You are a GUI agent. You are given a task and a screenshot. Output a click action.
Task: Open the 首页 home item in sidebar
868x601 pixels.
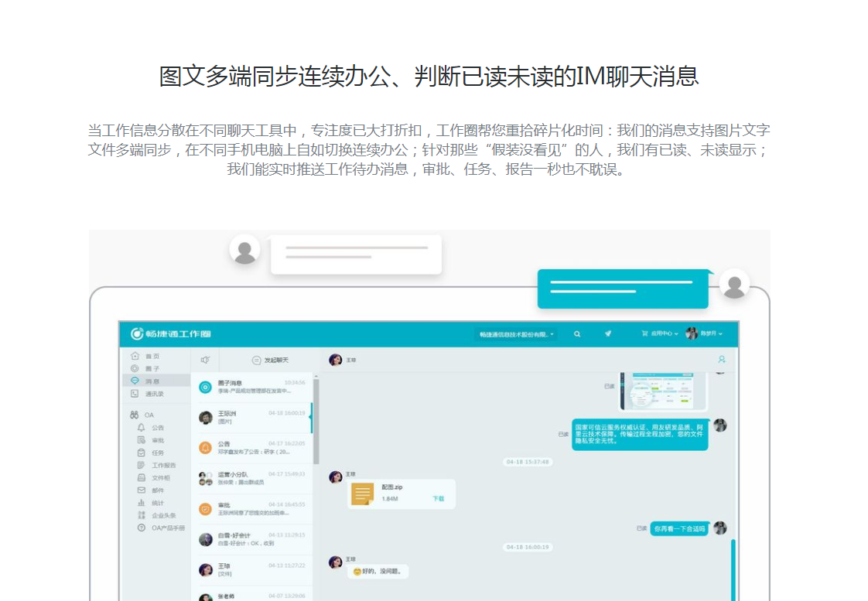point(145,356)
